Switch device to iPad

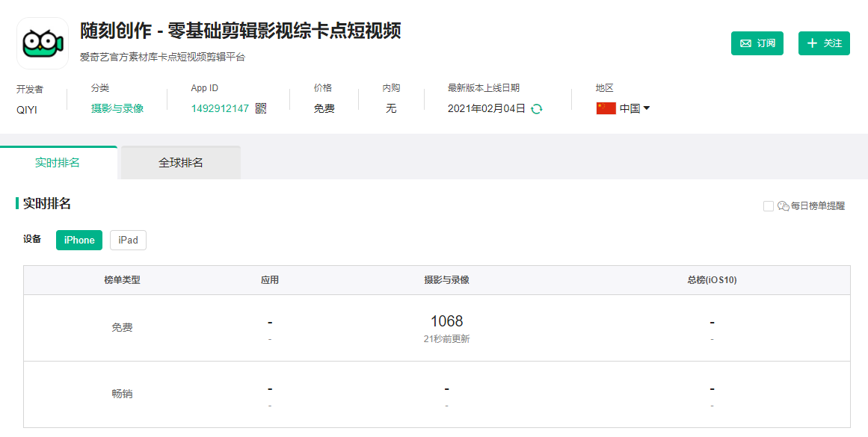click(128, 240)
